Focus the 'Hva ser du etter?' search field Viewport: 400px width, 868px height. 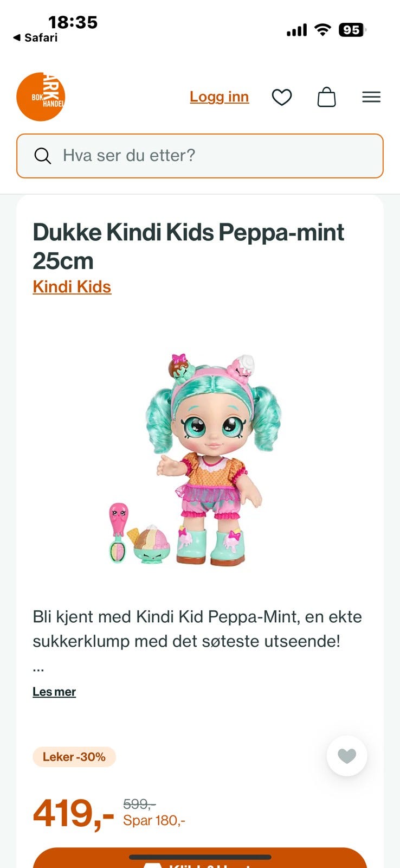coord(200,156)
